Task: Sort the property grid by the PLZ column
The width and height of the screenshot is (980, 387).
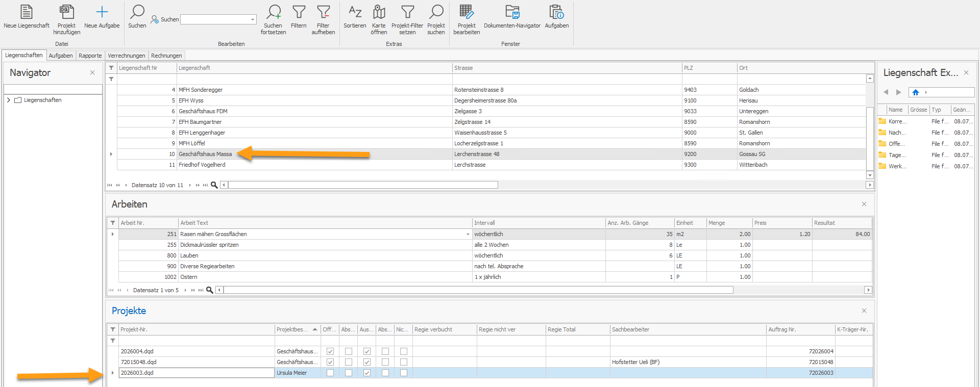Action: (x=709, y=68)
